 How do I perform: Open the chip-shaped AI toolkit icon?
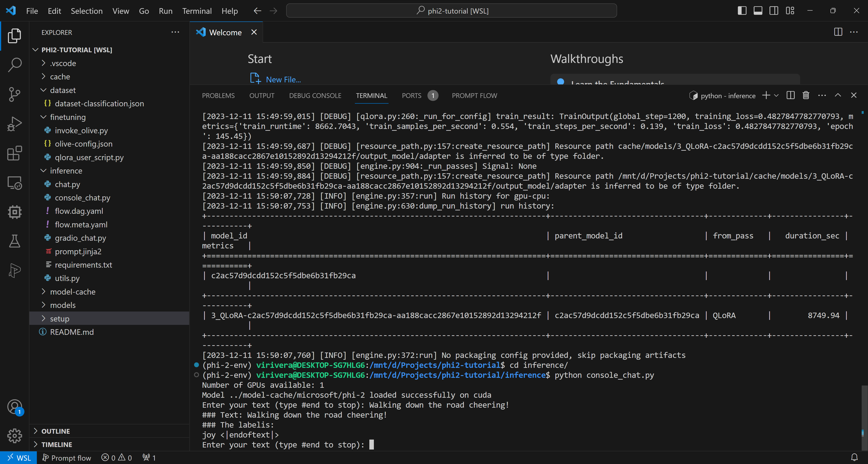click(14, 212)
